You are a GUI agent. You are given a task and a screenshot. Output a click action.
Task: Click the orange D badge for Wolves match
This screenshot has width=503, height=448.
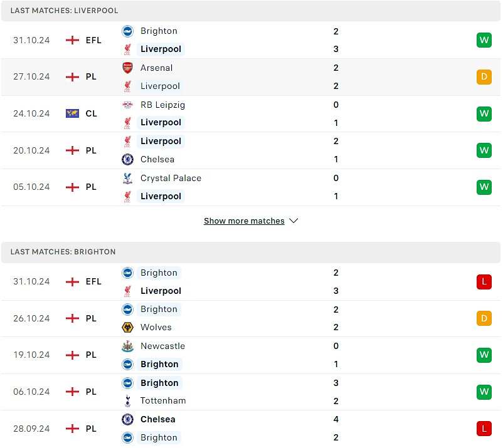pyautogui.click(x=484, y=318)
